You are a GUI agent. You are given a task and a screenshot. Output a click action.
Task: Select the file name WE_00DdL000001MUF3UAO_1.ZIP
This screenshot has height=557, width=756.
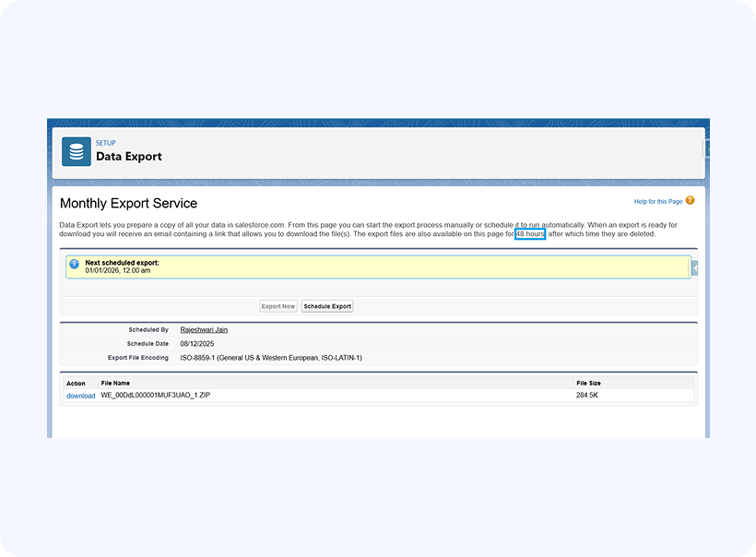(155, 395)
